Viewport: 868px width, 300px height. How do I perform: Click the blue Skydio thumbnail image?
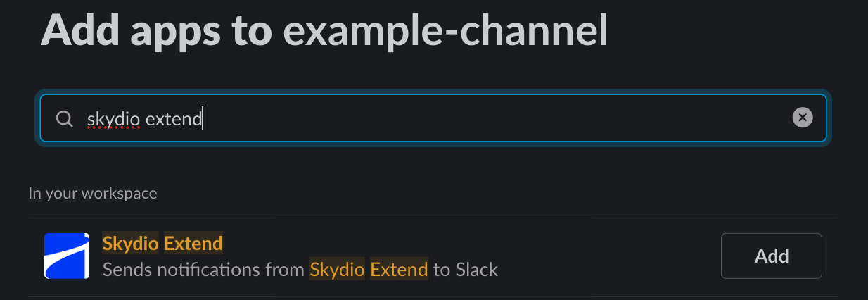pos(67,256)
